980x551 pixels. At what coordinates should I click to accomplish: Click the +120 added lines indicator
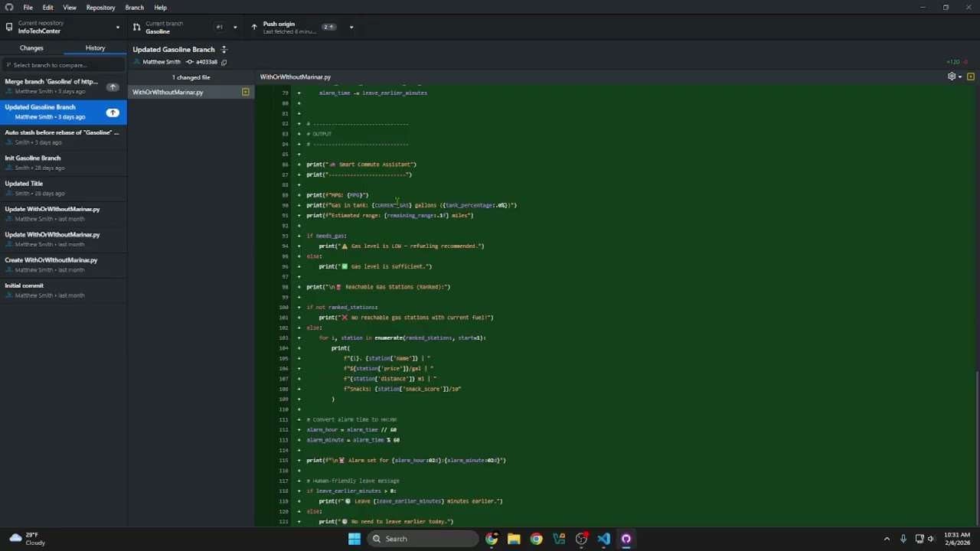tap(952, 62)
